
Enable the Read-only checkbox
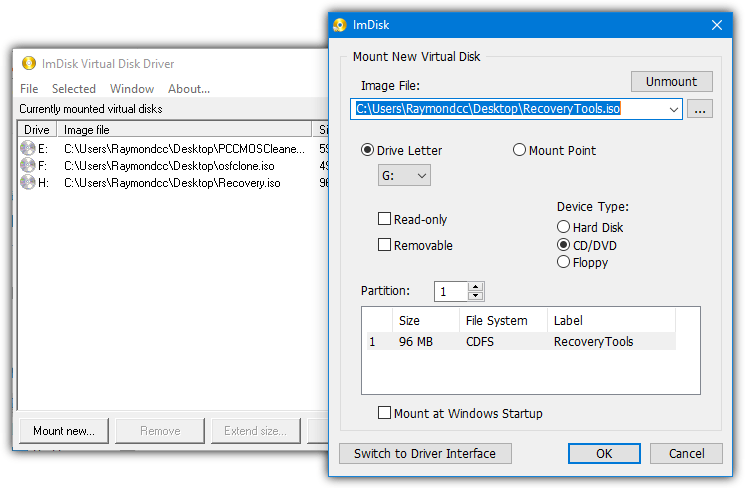tap(384, 219)
